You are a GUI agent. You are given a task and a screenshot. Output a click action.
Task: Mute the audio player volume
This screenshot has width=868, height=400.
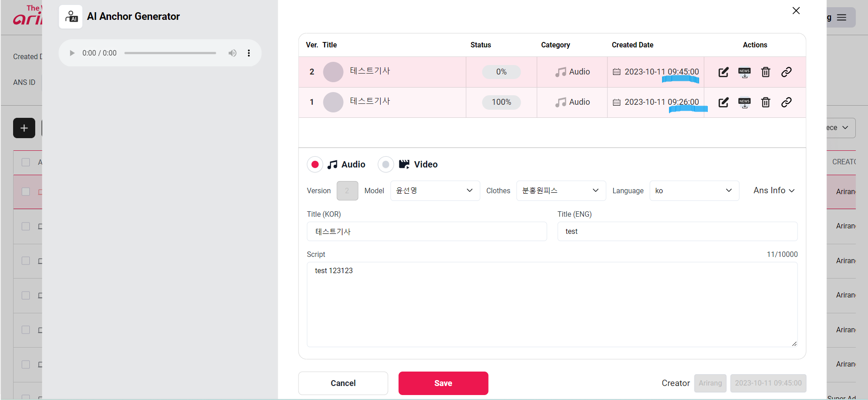point(232,53)
